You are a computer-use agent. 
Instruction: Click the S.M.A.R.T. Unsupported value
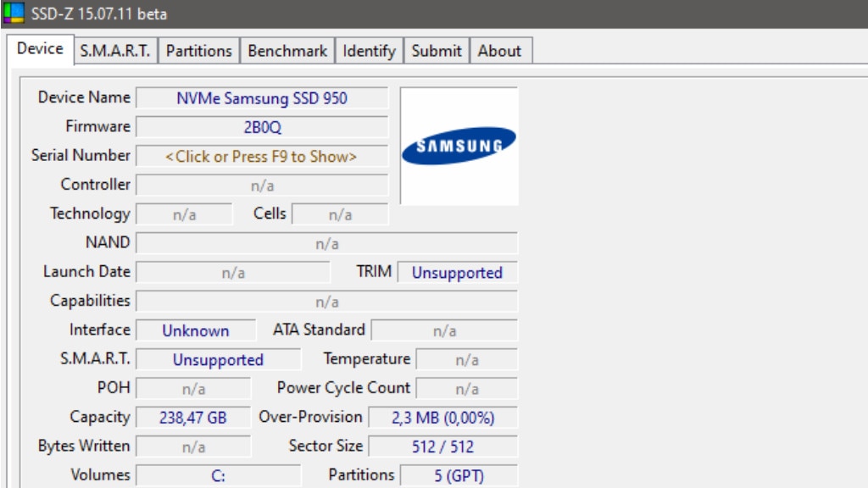(x=219, y=359)
